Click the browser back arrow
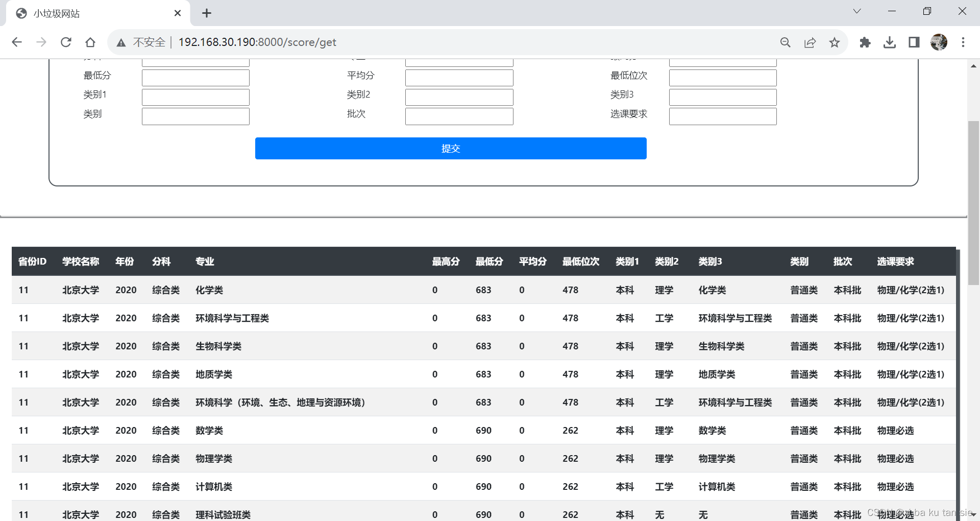 (17, 42)
